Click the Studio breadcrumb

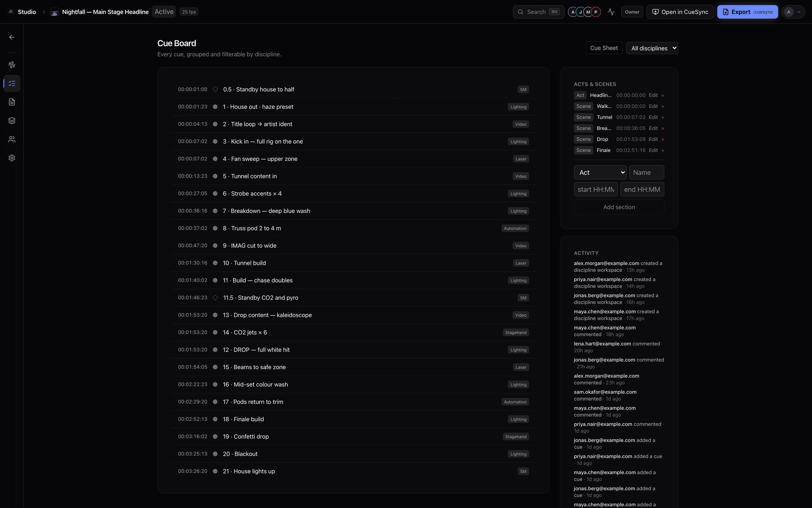[x=27, y=12]
